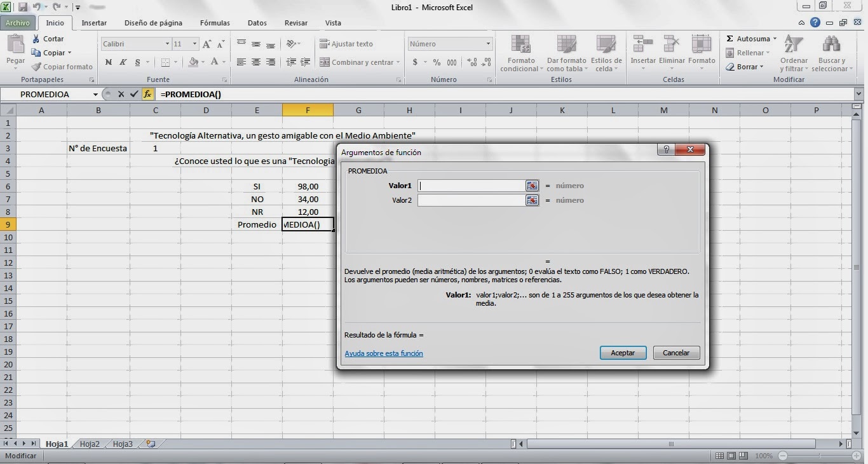Confirm formula entry with the checkmark icon
The width and height of the screenshot is (868, 464).
(134, 94)
